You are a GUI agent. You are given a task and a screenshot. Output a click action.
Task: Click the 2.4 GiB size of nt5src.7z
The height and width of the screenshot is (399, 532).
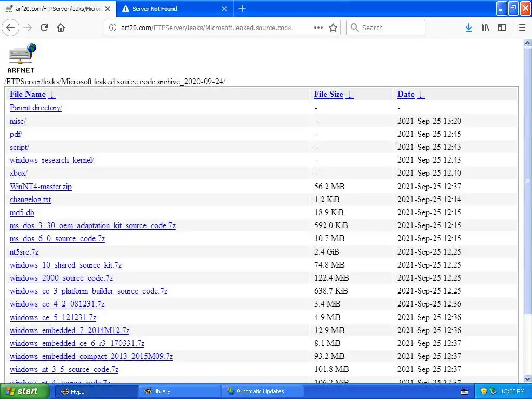[x=326, y=252]
